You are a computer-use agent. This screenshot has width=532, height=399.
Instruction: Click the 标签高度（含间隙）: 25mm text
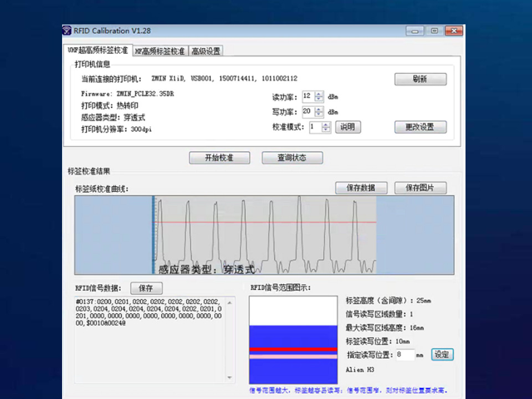tap(388, 300)
